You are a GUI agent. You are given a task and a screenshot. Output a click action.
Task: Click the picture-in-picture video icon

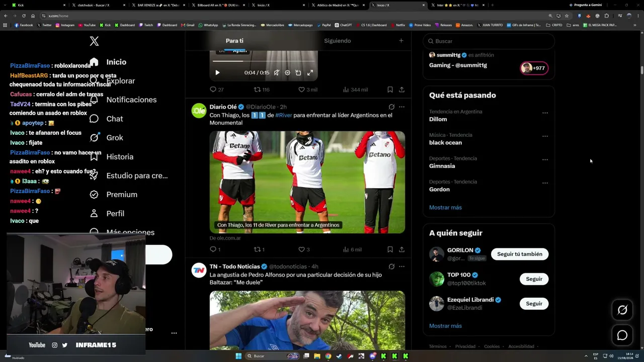[x=298, y=73]
